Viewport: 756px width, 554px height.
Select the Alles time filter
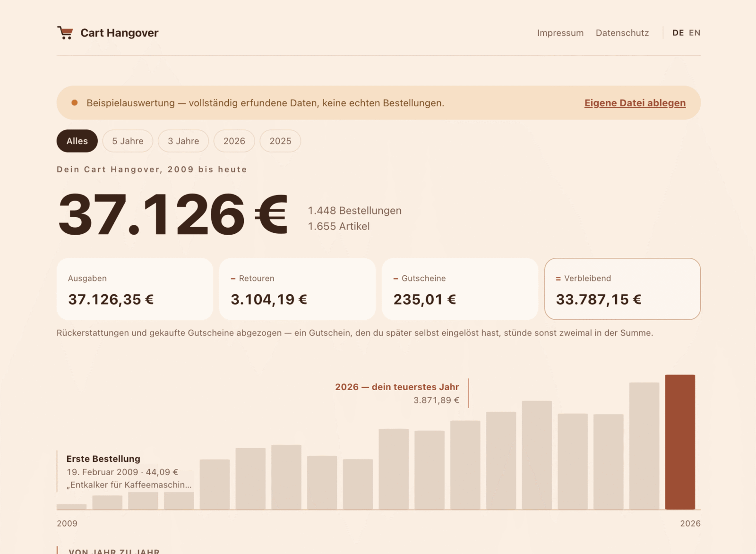tap(77, 141)
